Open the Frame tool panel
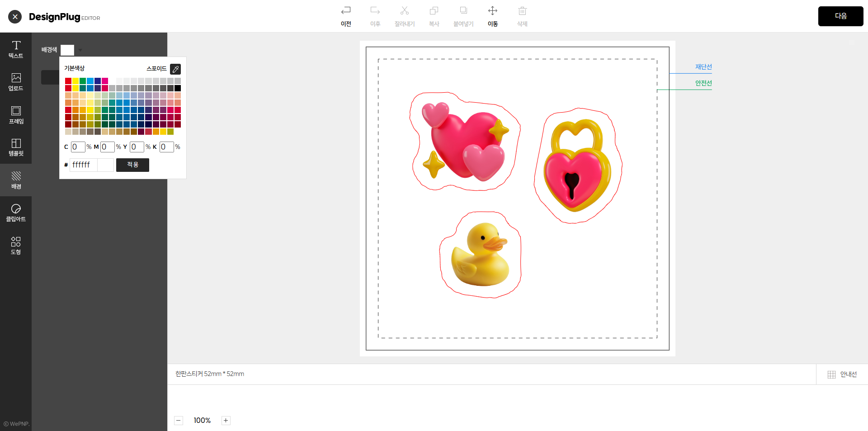The image size is (868, 431). (x=16, y=115)
